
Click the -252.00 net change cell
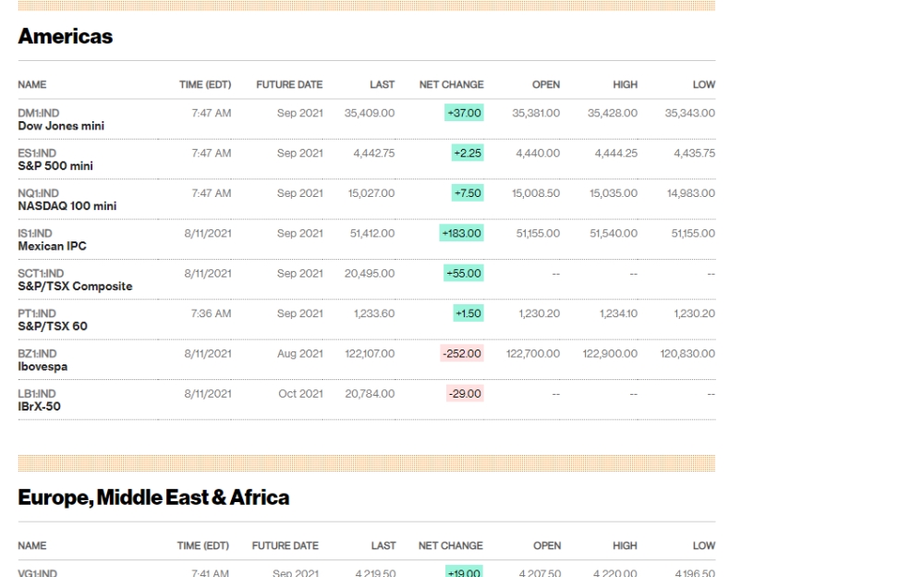[462, 353]
